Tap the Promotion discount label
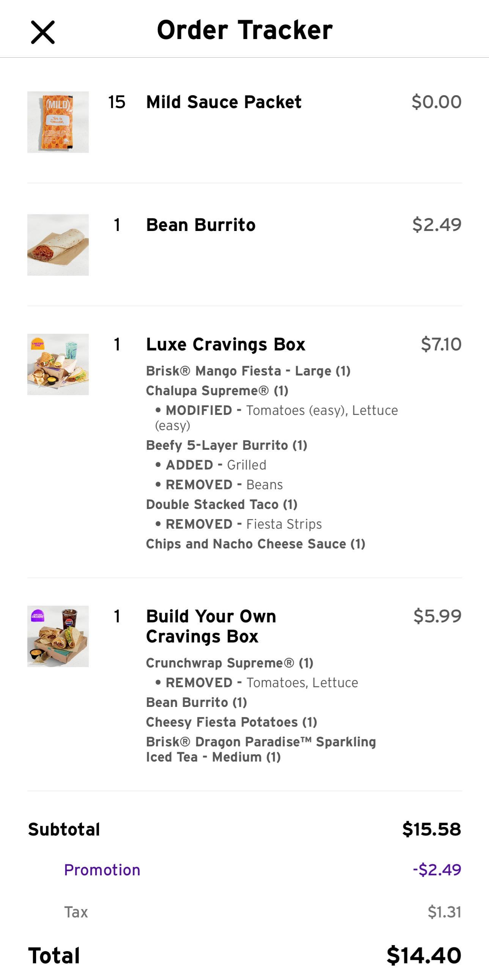Viewport: 489px width, 980px height. 102,870
